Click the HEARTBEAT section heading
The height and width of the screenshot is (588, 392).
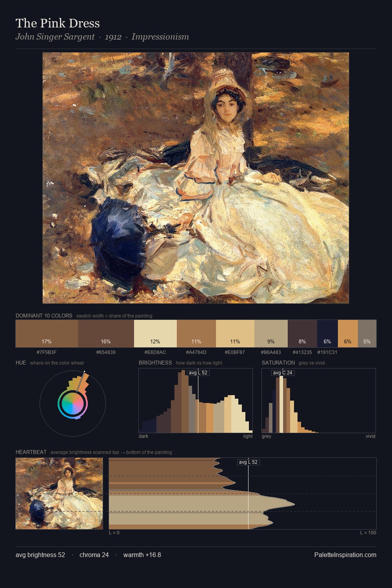click(31, 452)
